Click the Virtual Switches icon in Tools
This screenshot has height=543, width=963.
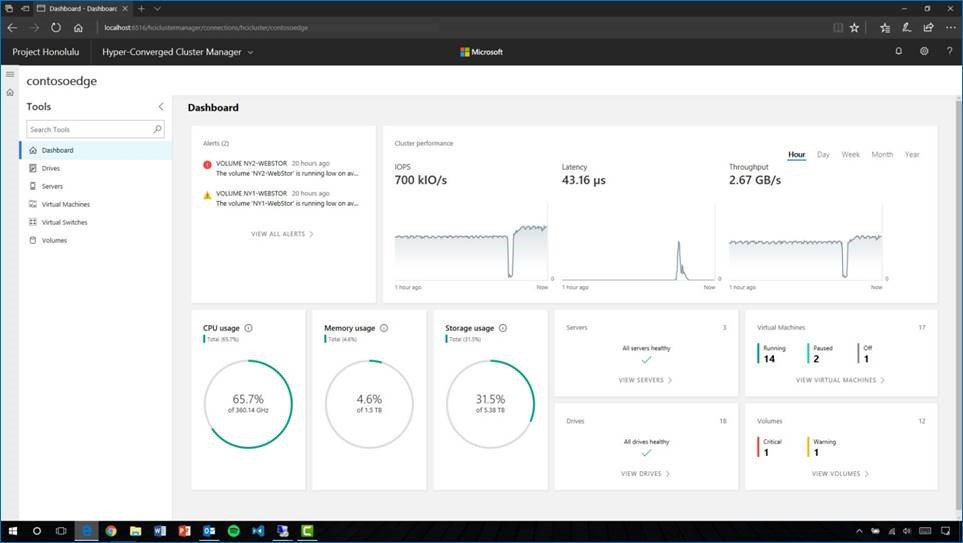pyautogui.click(x=33, y=222)
